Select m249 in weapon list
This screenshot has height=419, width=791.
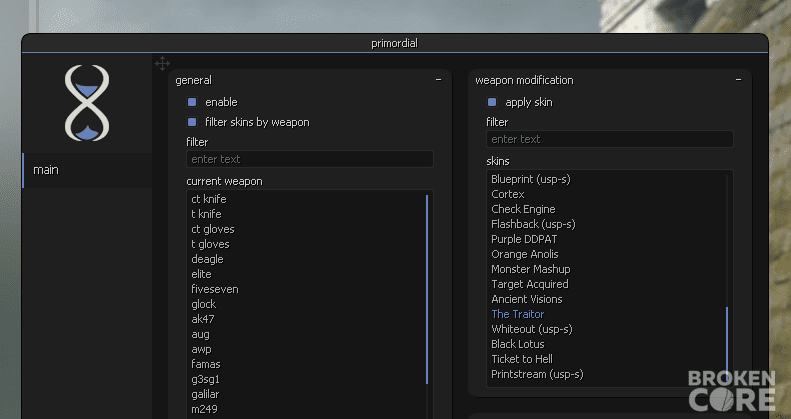(204, 409)
